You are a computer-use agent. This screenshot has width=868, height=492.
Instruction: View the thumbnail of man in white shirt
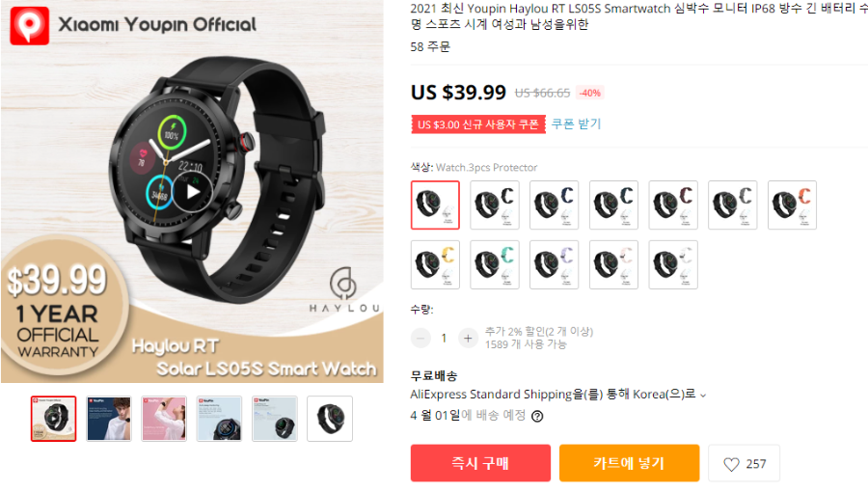click(109, 419)
